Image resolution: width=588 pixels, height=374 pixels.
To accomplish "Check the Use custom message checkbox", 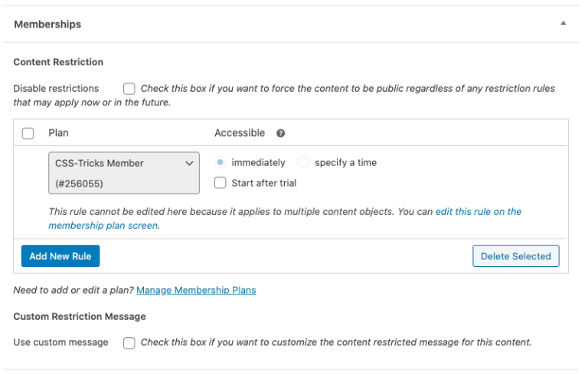I will point(129,343).
